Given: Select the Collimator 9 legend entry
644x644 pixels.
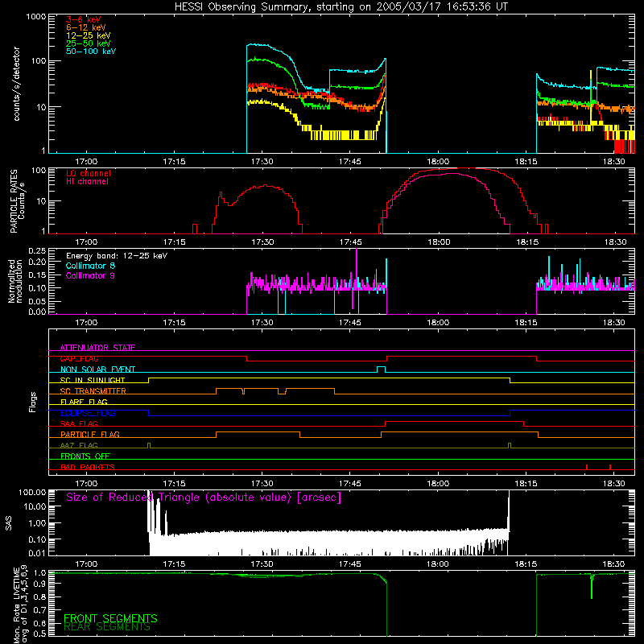Looking at the screenshot, I should pyautogui.click(x=90, y=275).
